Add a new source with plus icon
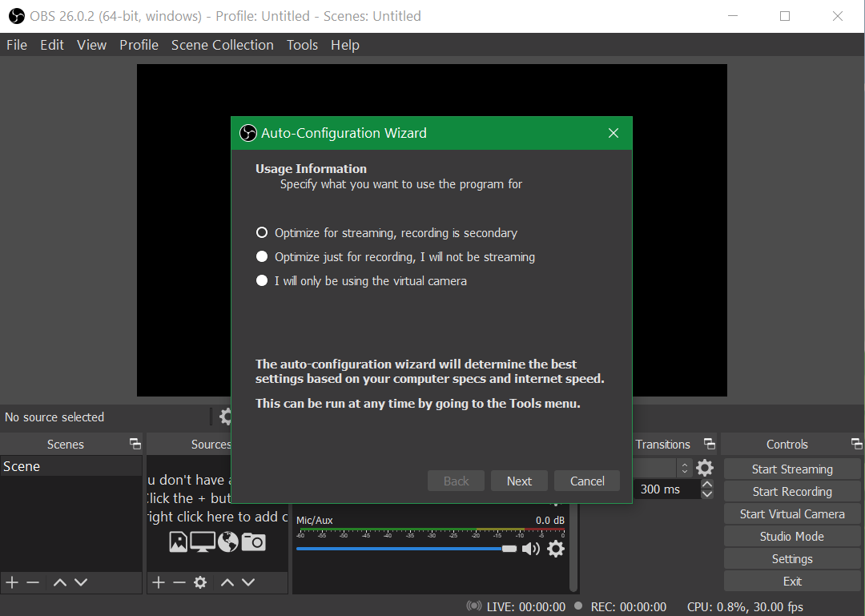Viewport: 865px width, 616px height. 159,582
